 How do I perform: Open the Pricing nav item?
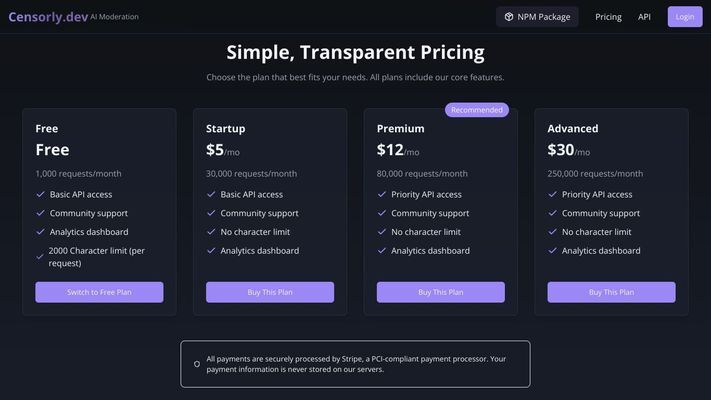pos(608,17)
